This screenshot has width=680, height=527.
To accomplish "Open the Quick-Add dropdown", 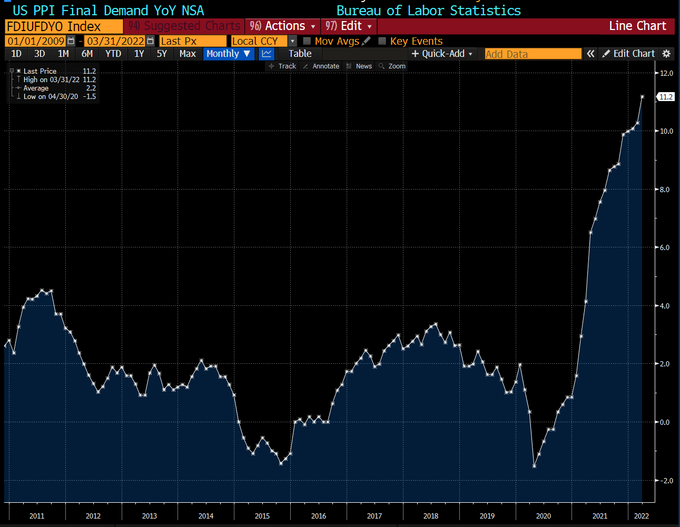I will coord(445,54).
